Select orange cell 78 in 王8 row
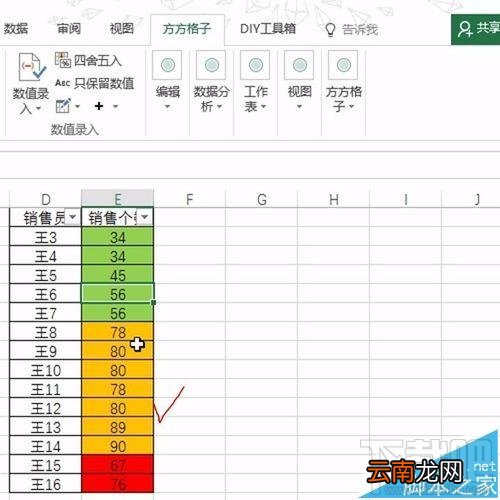The width and height of the screenshot is (500, 500). tap(118, 332)
